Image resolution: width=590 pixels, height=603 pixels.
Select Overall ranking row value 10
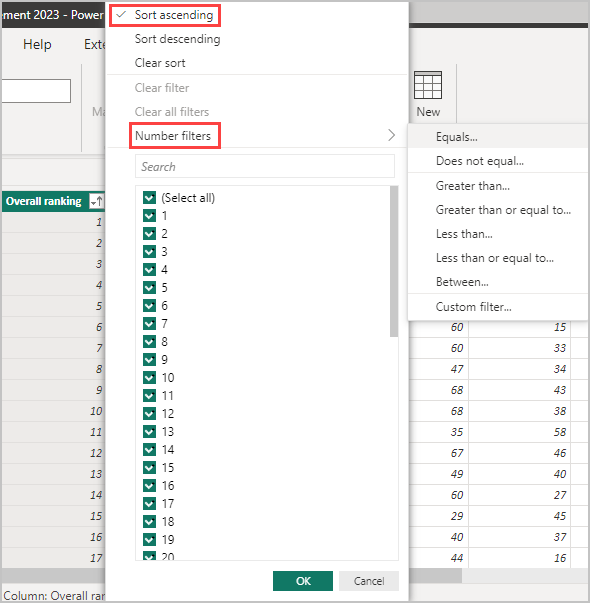96,411
